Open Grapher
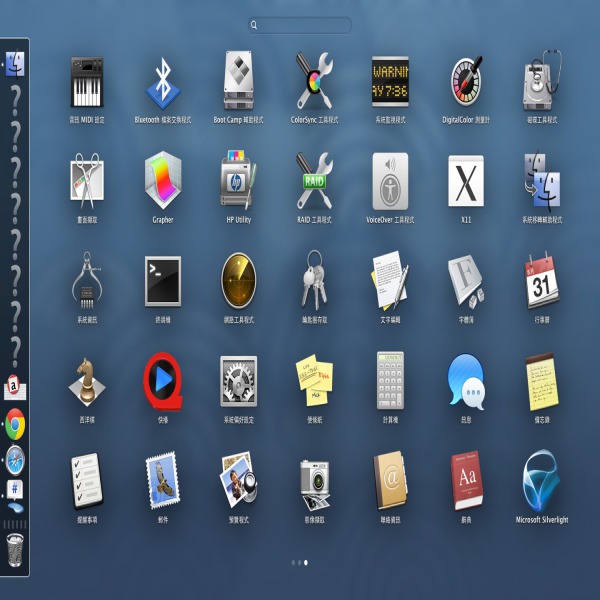This screenshot has width=600, height=600. pyautogui.click(x=163, y=180)
